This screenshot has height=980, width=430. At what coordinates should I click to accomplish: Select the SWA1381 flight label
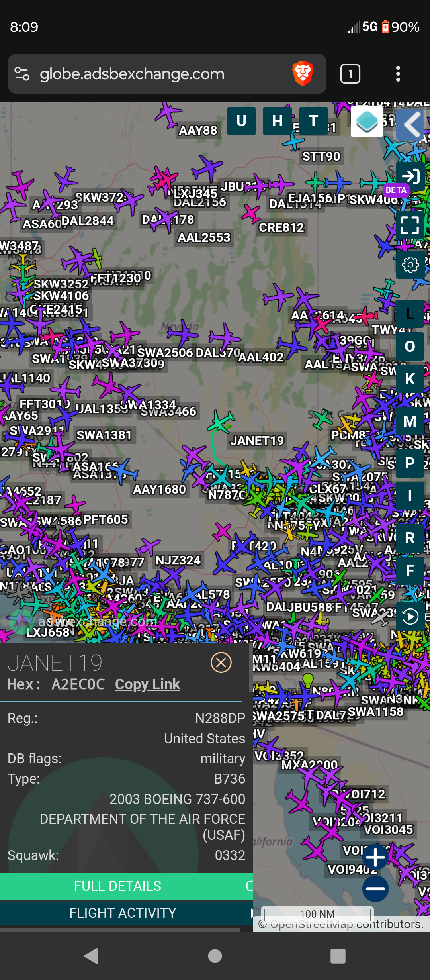pos(104,435)
